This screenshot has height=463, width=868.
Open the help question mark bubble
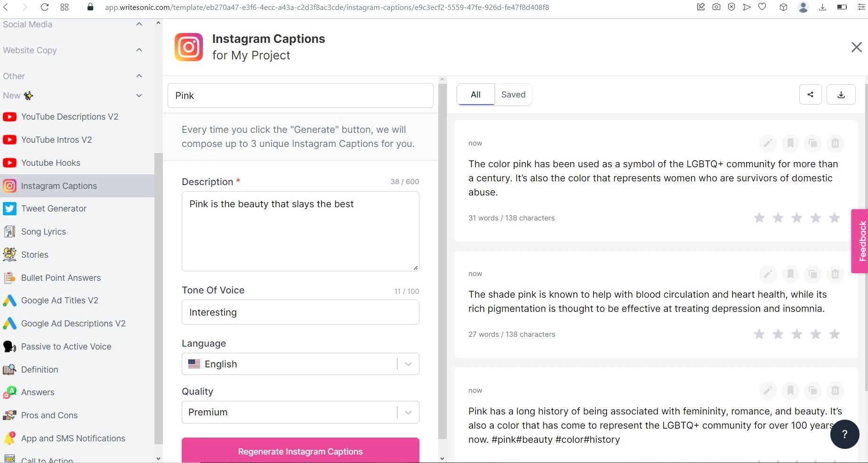844,434
